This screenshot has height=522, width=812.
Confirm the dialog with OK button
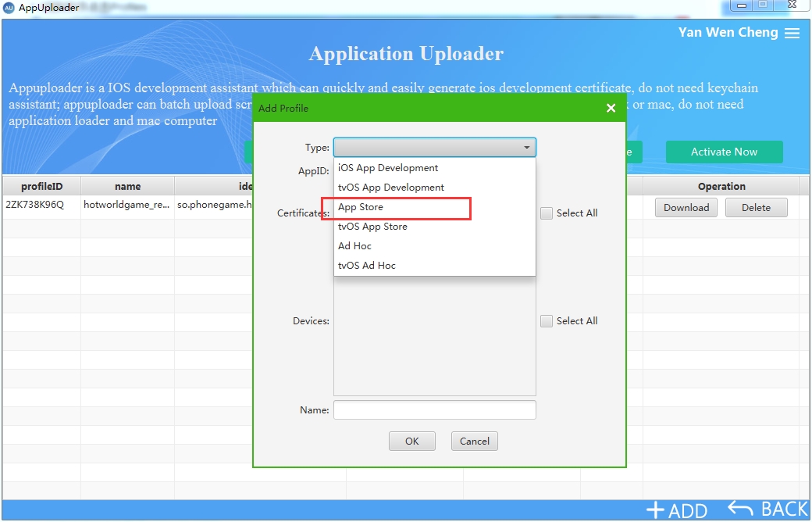412,442
